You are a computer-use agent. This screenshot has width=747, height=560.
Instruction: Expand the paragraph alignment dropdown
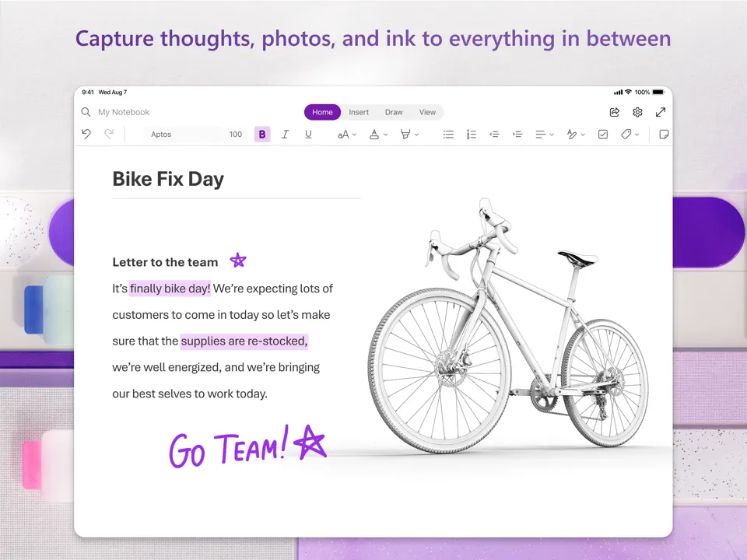tap(545, 135)
